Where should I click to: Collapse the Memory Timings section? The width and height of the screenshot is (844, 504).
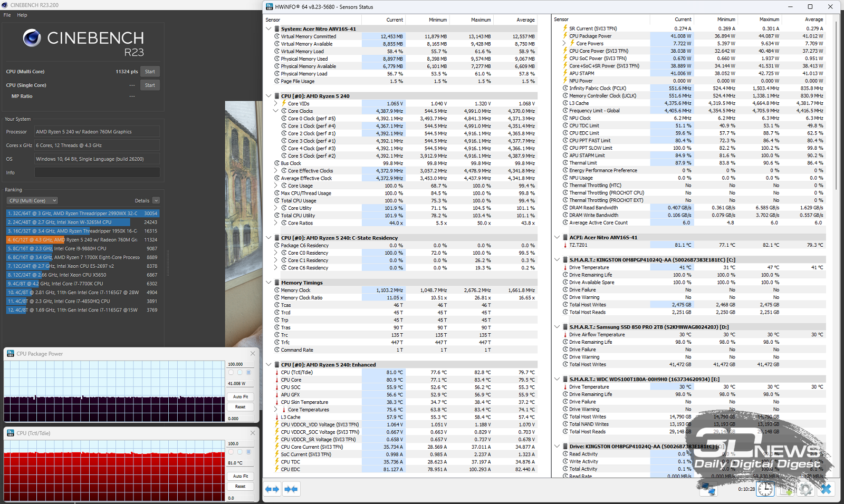268,283
